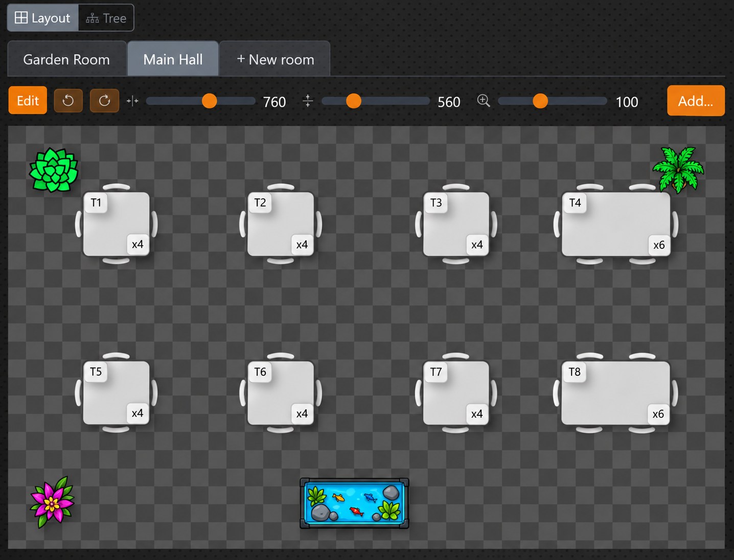Viewport: 734px width, 560px height.
Task: Open the Main Hall tab
Action: pos(173,59)
